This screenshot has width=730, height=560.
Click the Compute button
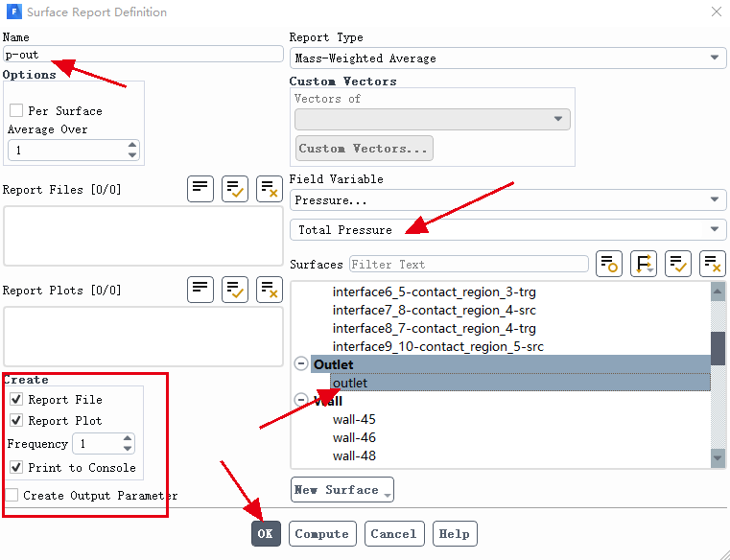[322, 534]
